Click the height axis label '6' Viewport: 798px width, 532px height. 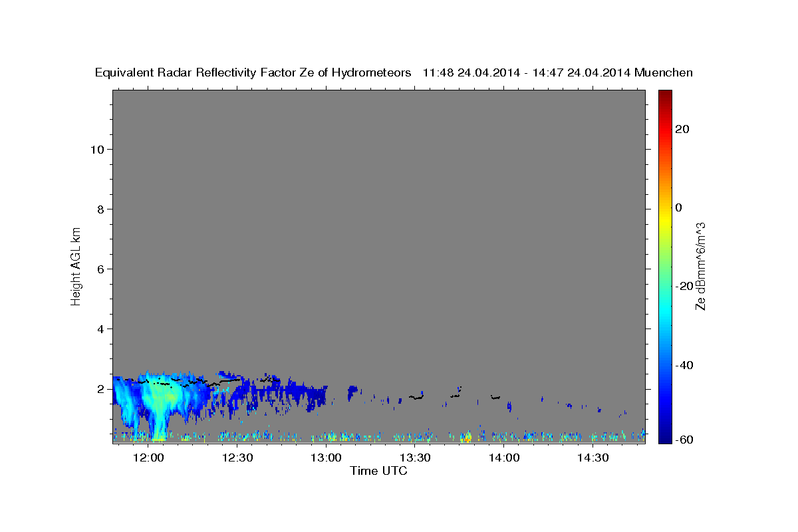[101, 269]
